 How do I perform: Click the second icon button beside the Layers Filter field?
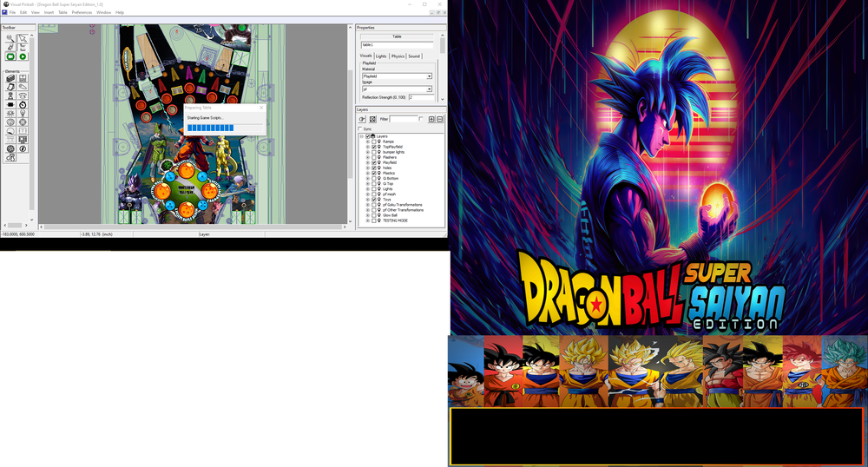pyautogui.click(x=372, y=119)
